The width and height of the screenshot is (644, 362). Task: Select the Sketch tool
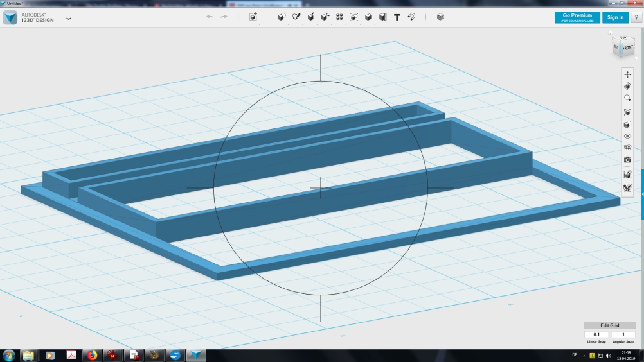[x=296, y=17]
